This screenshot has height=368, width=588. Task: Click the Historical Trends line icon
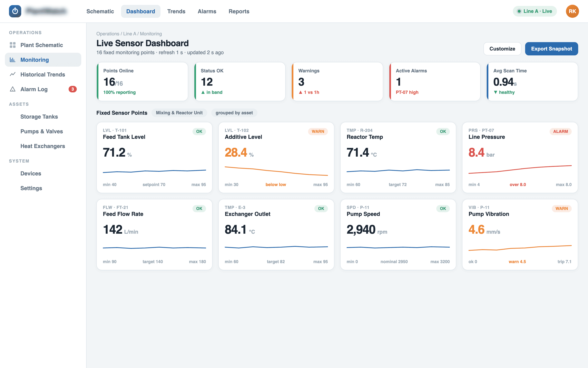coord(13,74)
